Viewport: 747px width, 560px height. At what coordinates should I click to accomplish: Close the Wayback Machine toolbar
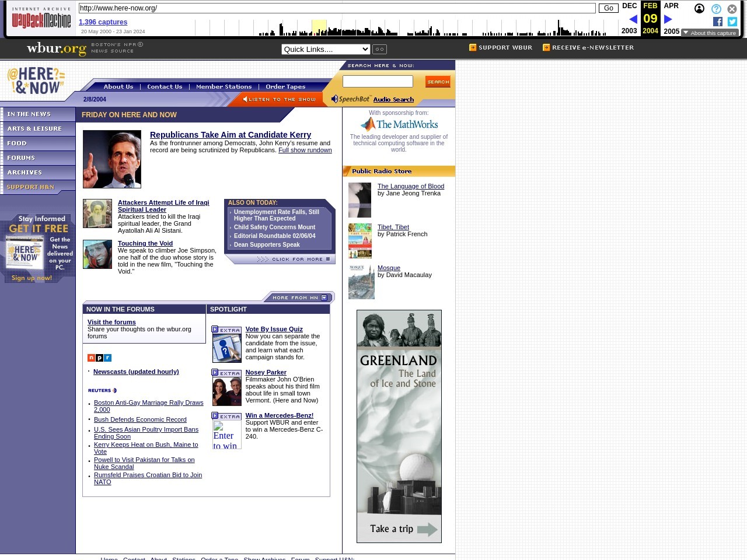coord(732,9)
